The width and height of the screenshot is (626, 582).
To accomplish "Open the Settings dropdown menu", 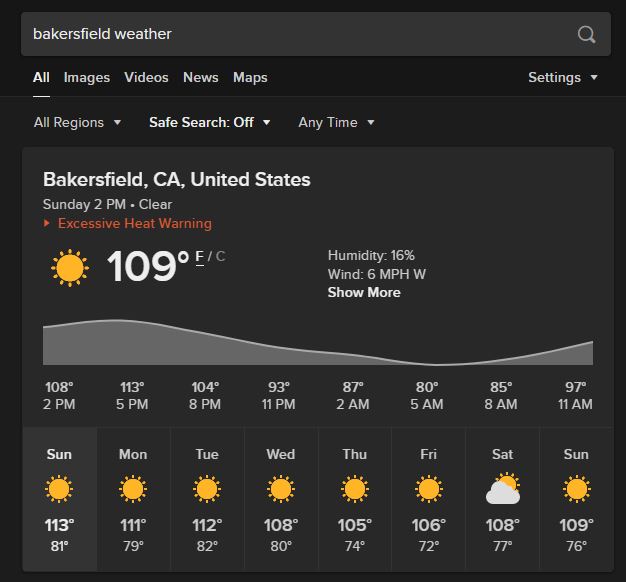I will pos(563,77).
